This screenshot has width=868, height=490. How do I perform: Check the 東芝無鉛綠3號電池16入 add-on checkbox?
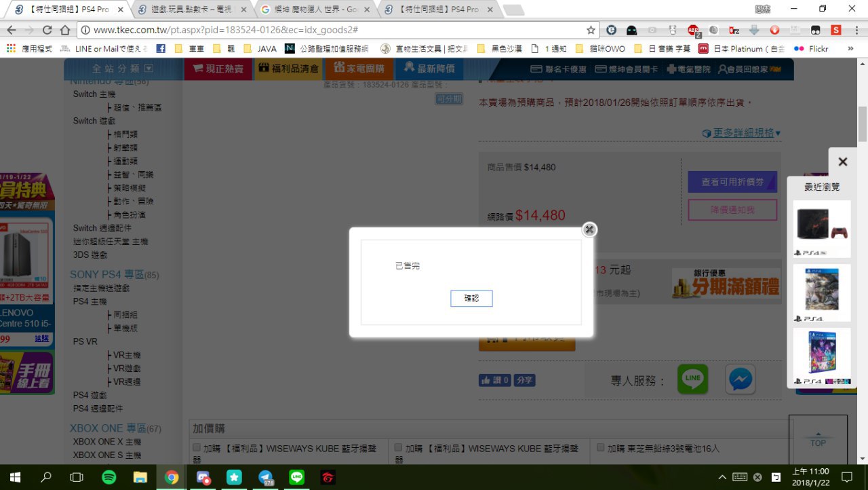(601, 448)
